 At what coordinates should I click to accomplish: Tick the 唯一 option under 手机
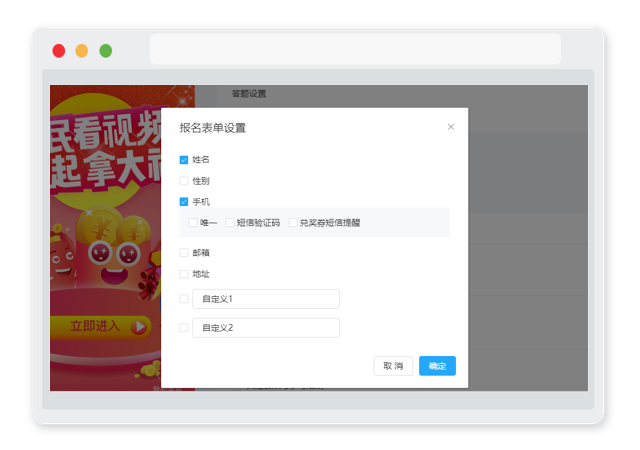(x=193, y=223)
